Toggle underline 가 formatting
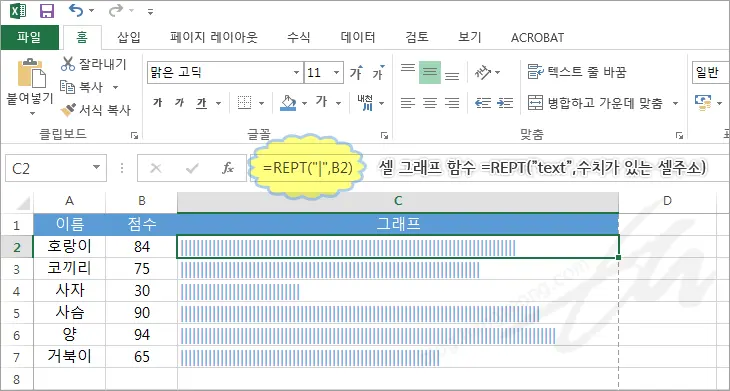 [202, 103]
